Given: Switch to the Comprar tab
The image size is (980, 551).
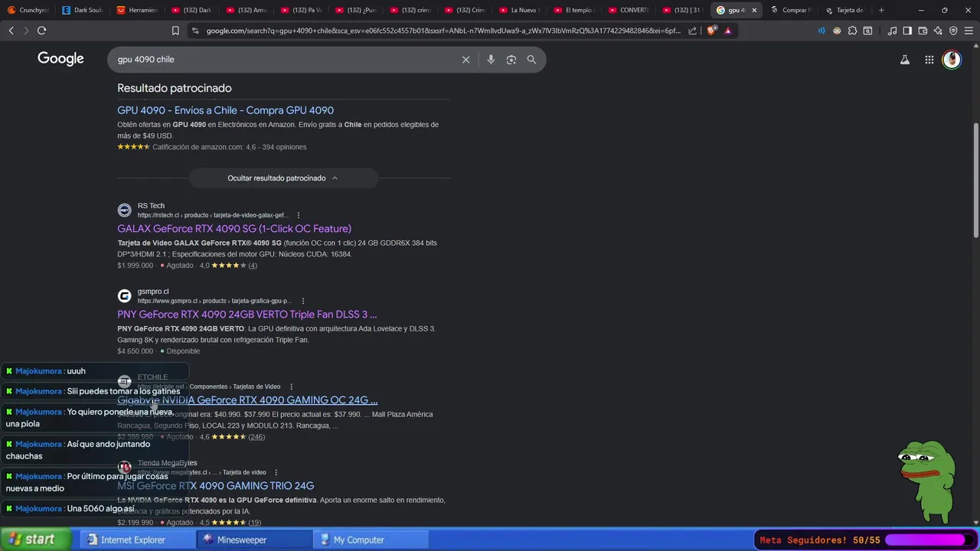Looking at the screenshot, I should 792,10.
